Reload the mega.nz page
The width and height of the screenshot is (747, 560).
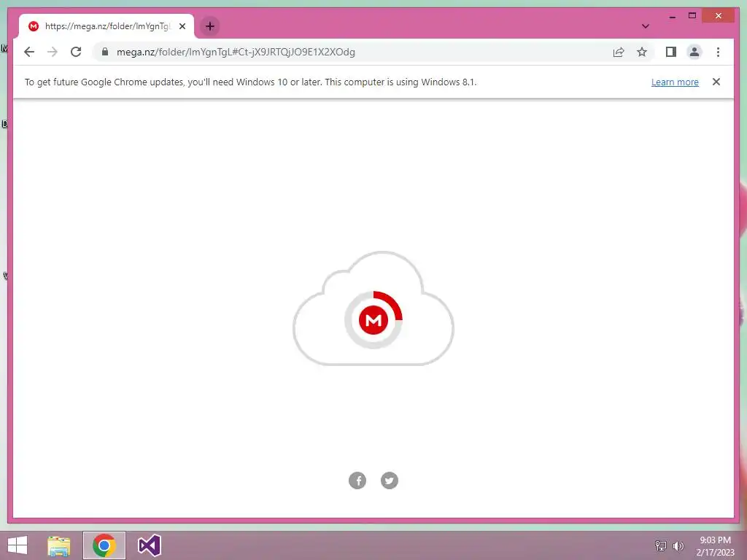76,52
